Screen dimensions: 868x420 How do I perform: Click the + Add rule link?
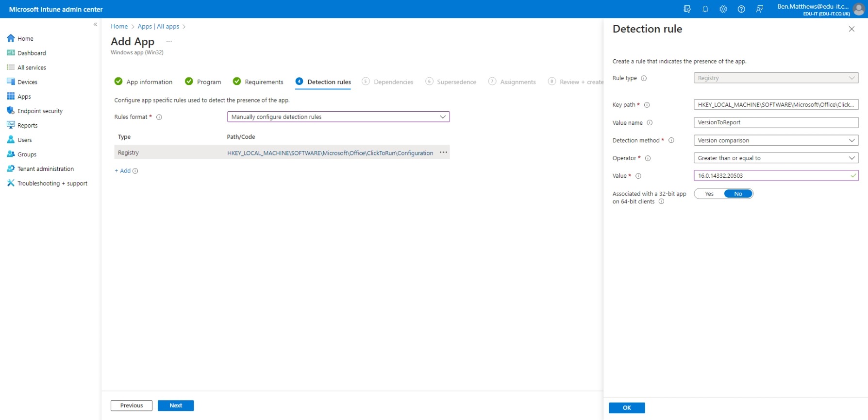(x=123, y=171)
